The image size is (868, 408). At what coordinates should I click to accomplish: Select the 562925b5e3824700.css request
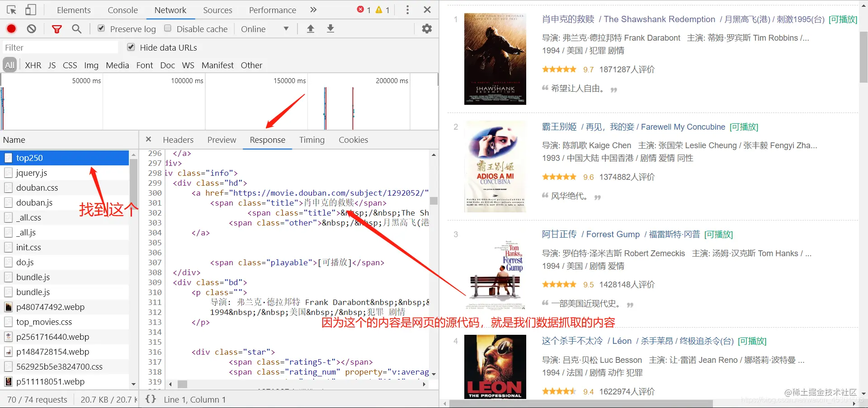coord(65,366)
